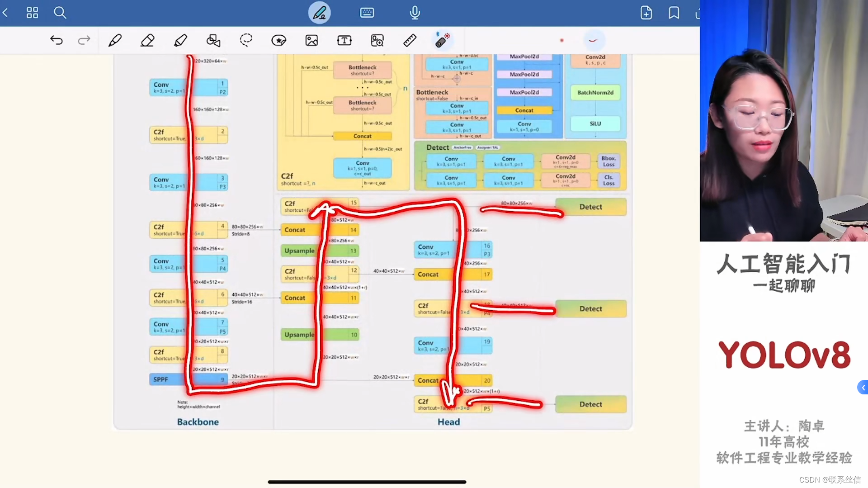Image resolution: width=868 pixels, height=488 pixels.
Task: Bookmark the current page
Action: tap(674, 13)
